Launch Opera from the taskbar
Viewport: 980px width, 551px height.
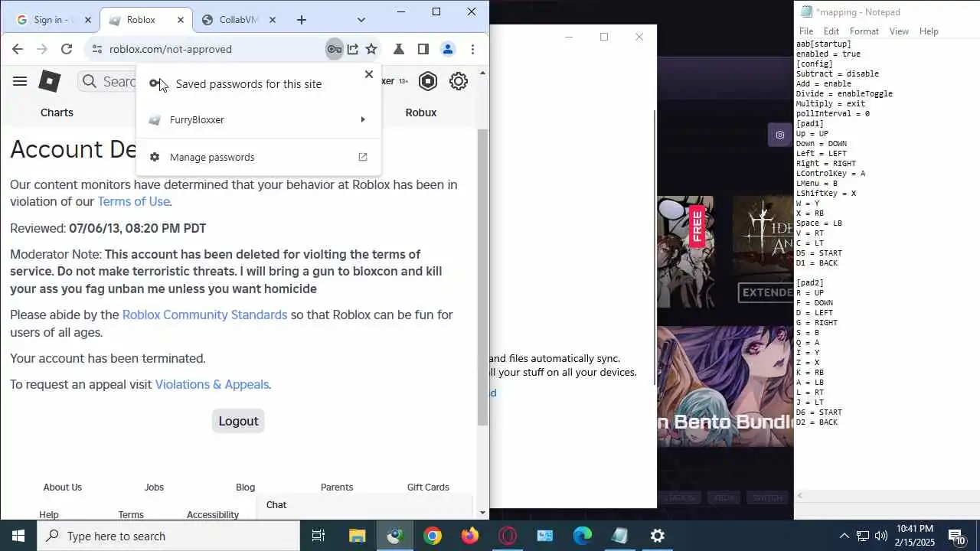tap(508, 536)
